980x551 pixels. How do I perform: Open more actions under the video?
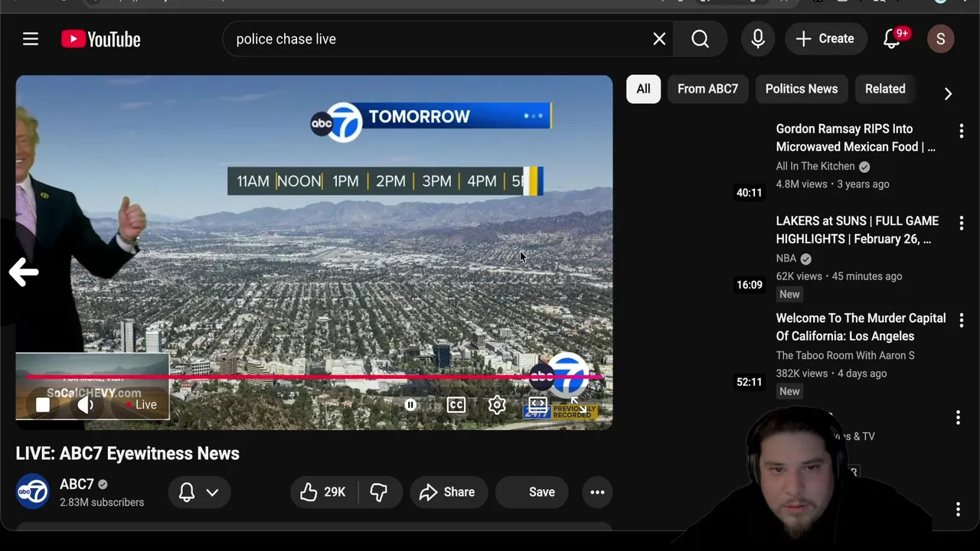(597, 492)
